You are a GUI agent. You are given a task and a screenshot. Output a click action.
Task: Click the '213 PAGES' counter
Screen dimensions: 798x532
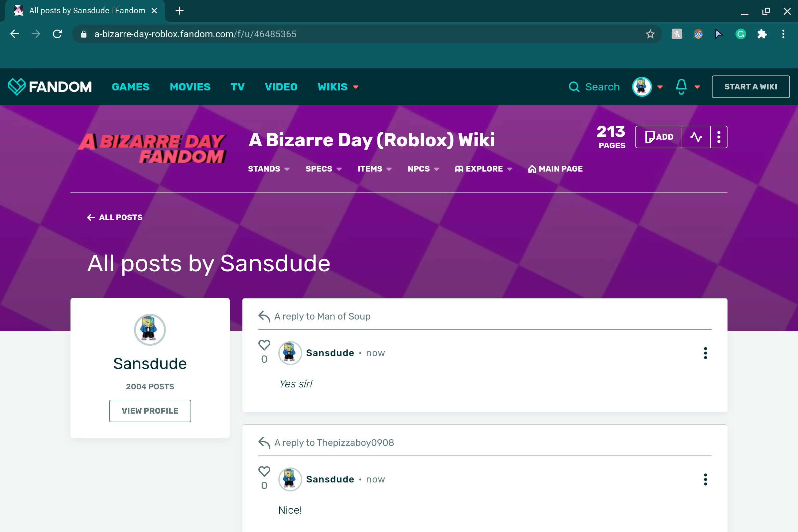coord(611,137)
